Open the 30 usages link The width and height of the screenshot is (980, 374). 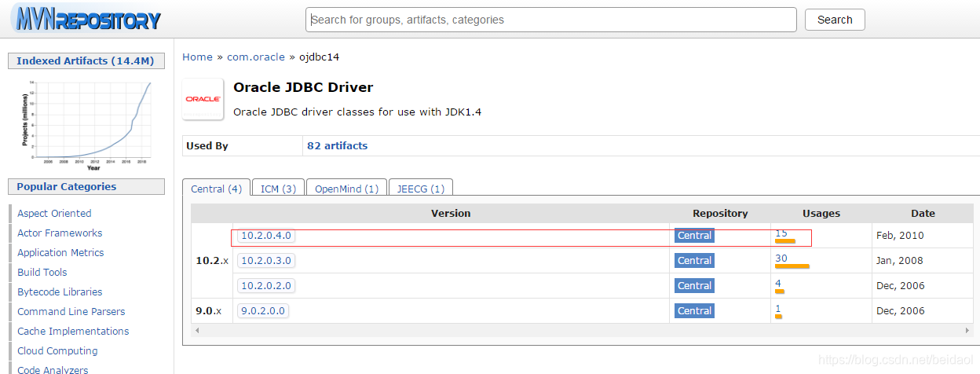point(781,258)
